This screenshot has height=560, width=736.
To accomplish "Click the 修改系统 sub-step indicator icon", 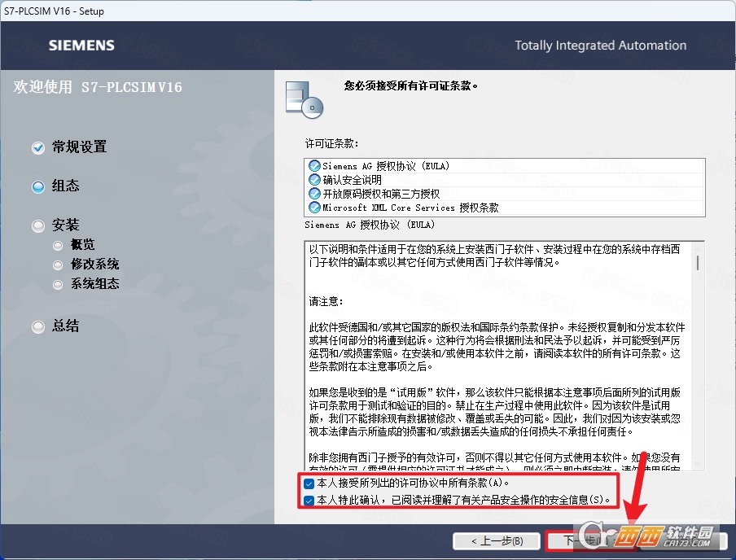I will pos(58,265).
